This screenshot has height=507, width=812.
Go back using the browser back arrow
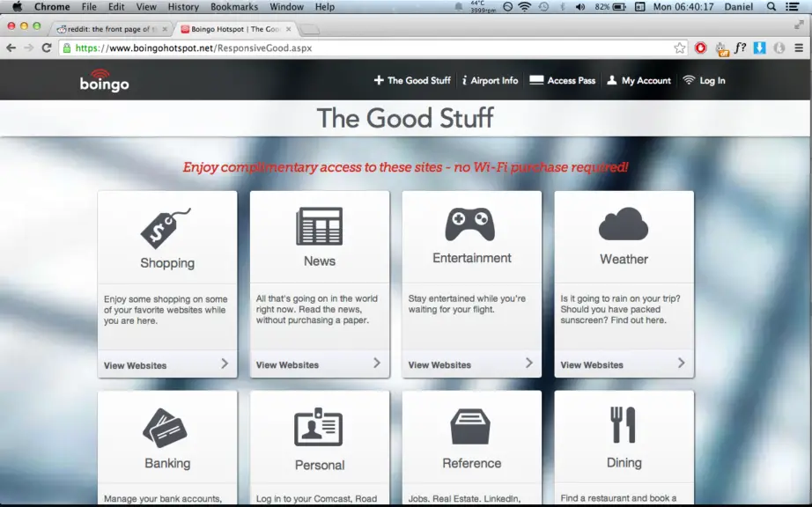tap(11, 48)
